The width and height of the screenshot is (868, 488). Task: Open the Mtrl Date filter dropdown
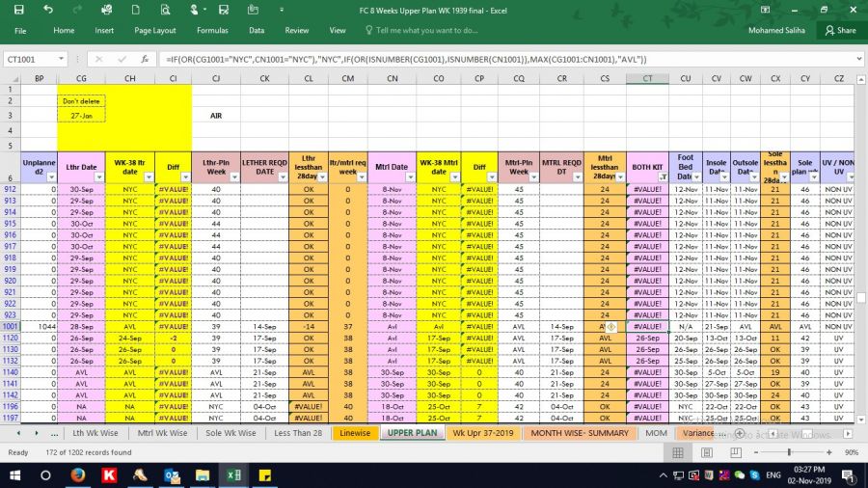tap(410, 177)
